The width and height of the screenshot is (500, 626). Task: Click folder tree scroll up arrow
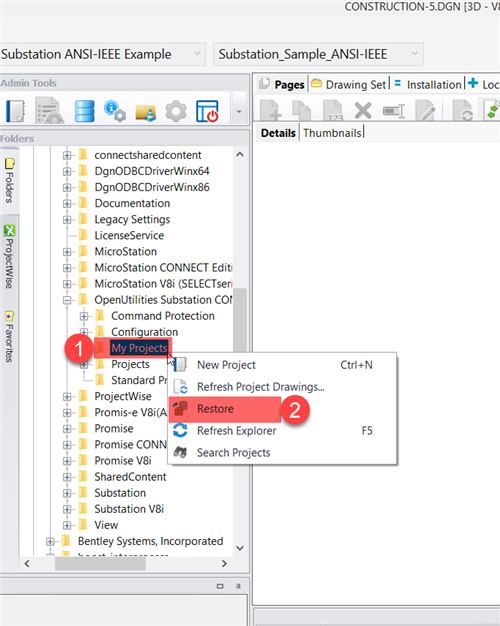point(240,155)
